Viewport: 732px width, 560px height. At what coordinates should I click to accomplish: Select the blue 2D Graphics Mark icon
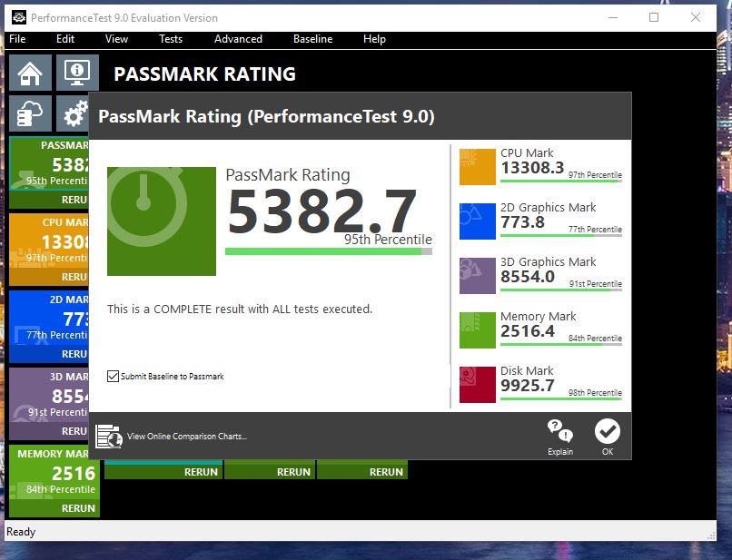point(478,221)
